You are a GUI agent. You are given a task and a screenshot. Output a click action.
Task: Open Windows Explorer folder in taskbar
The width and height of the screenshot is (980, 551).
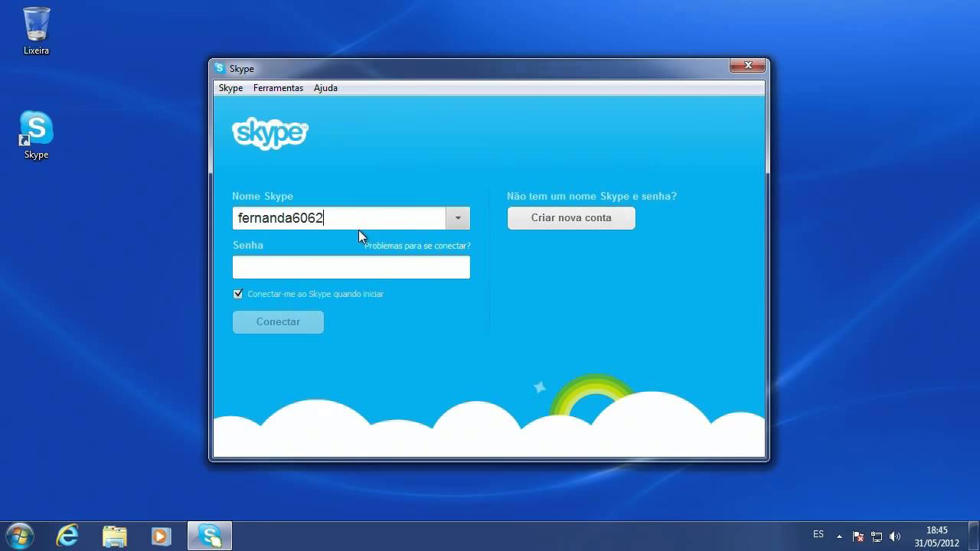click(114, 536)
